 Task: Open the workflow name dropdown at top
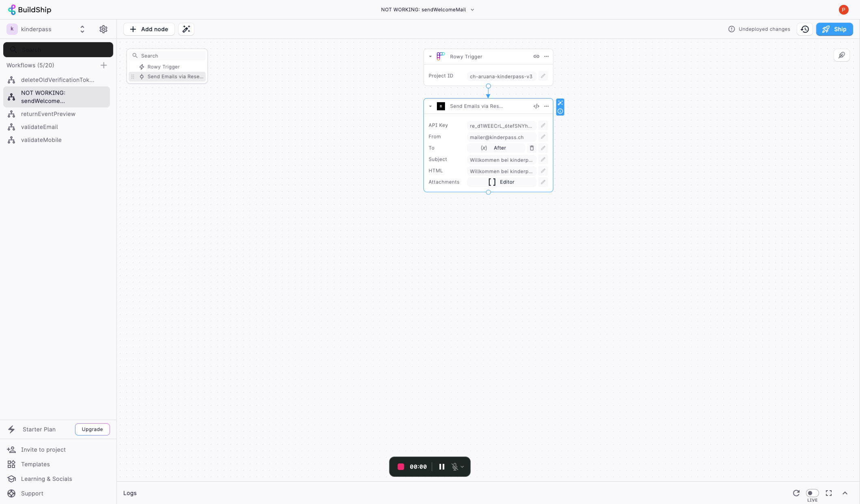tap(472, 10)
